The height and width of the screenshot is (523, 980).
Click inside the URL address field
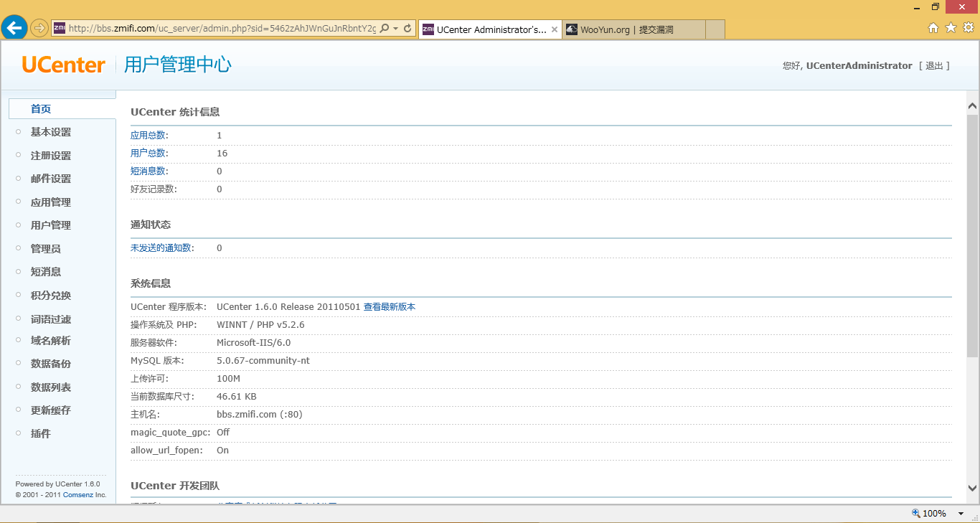222,29
